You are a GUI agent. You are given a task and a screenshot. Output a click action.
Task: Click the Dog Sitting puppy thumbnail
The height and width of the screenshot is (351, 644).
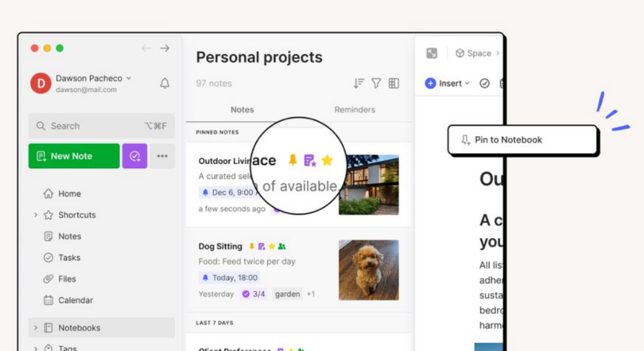click(369, 270)
